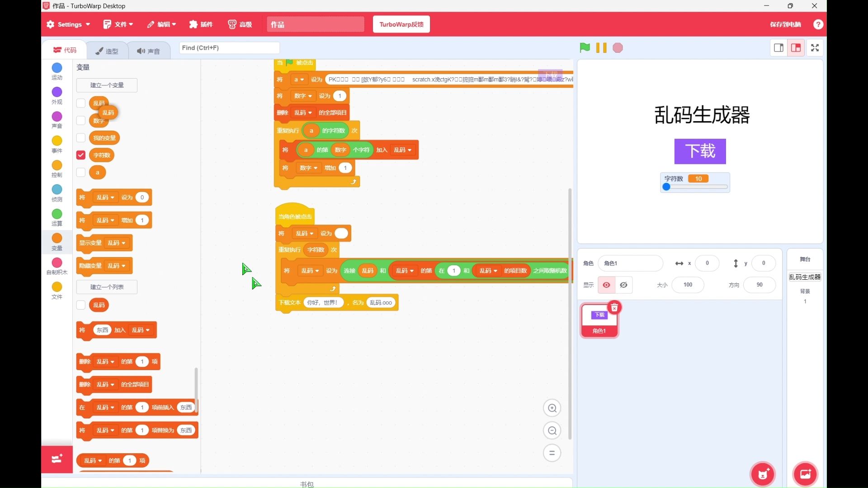Open the 书包 (Backpack) bar
Image resolution: width=868 pixels, height=488 pixels.
pyautogui.click(x=307, y=483)
